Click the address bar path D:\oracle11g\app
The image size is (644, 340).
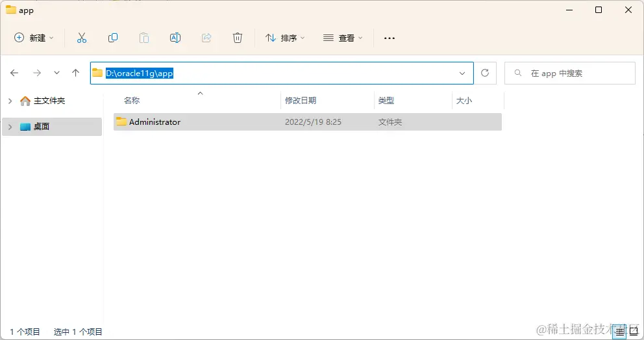tap(139, 73)
